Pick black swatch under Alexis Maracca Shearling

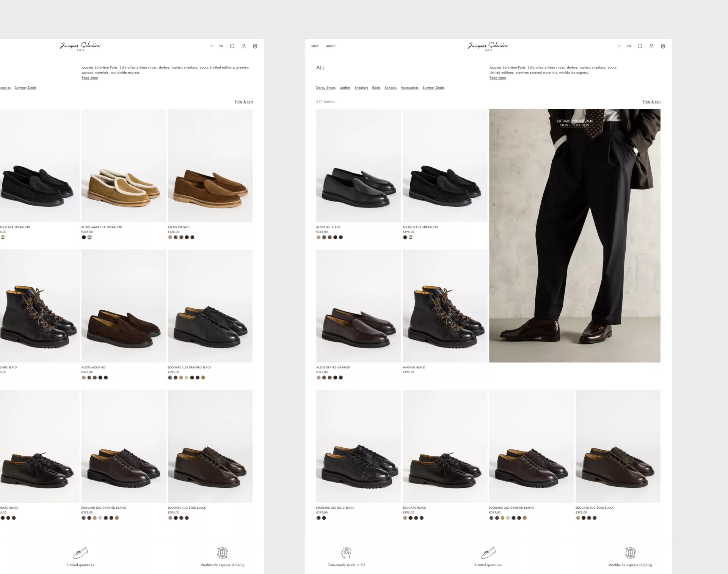point(84,237)
